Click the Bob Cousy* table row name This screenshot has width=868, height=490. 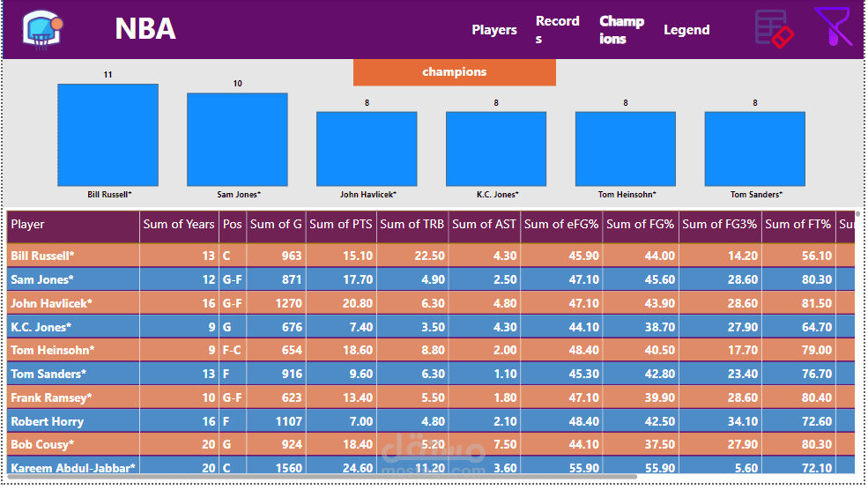click(x=42, y=444)
